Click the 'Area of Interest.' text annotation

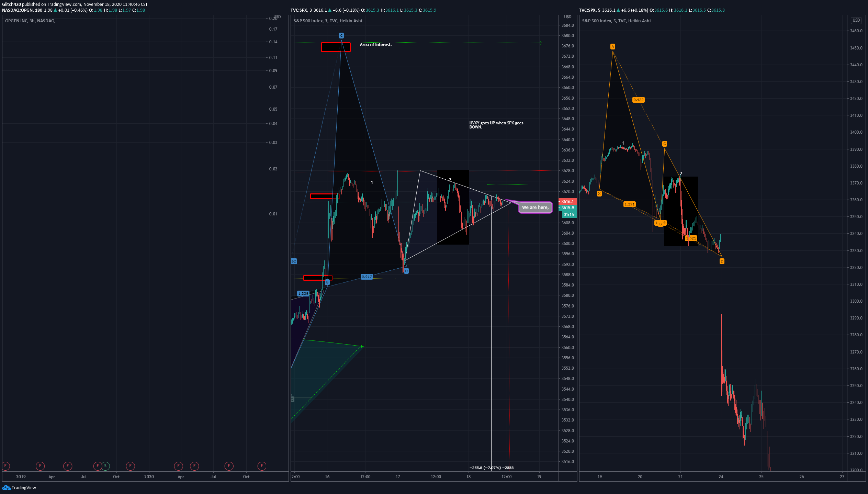pos(375,45)
